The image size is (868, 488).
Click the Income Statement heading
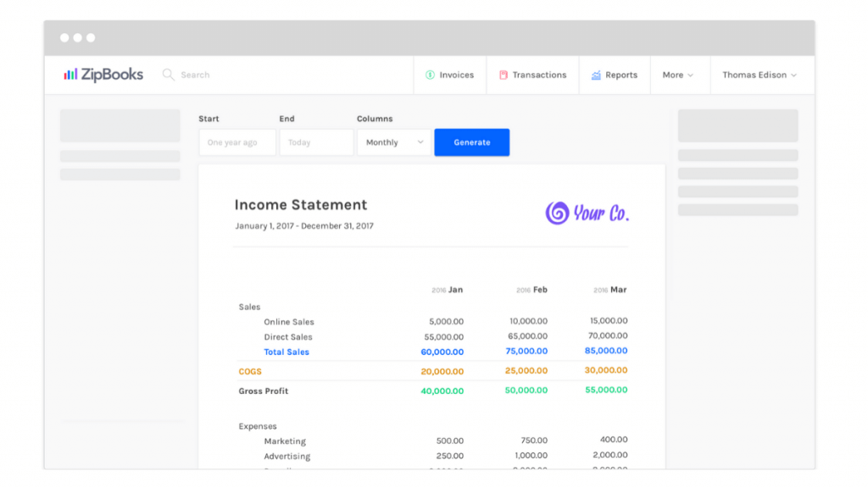click(x=301, y=205)
